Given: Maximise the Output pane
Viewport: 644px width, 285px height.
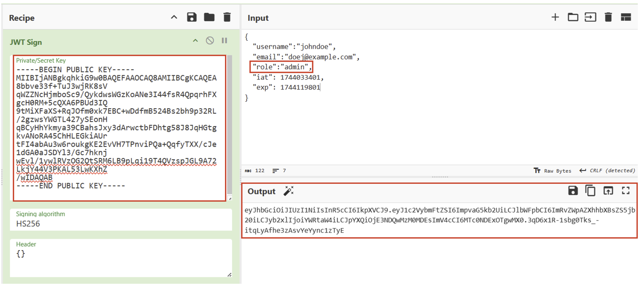Looking at the screenshot, I should point(626,191).
